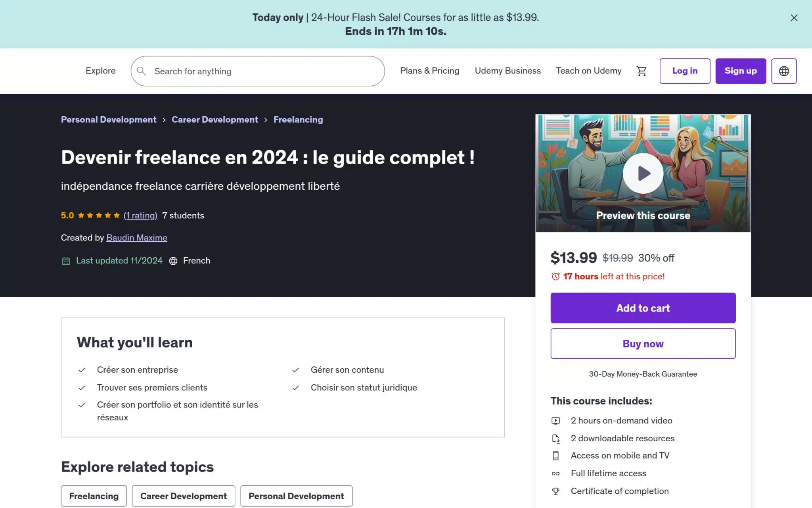Play the course preview video

tap(643, 173)
